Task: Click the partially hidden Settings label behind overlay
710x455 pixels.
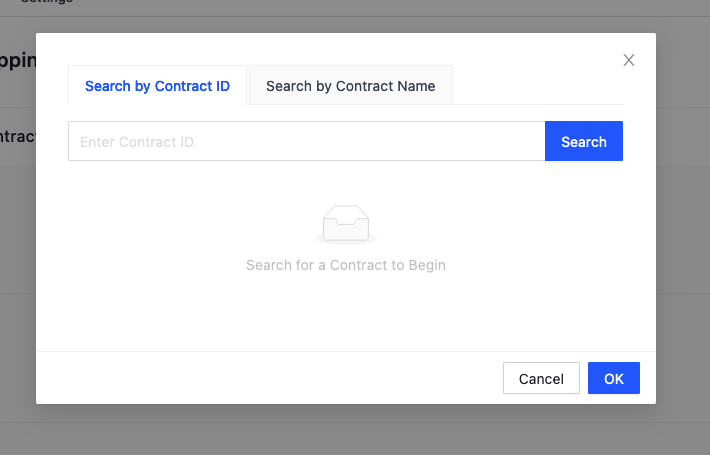Action: pyautogui.click(x=48, y=2)
